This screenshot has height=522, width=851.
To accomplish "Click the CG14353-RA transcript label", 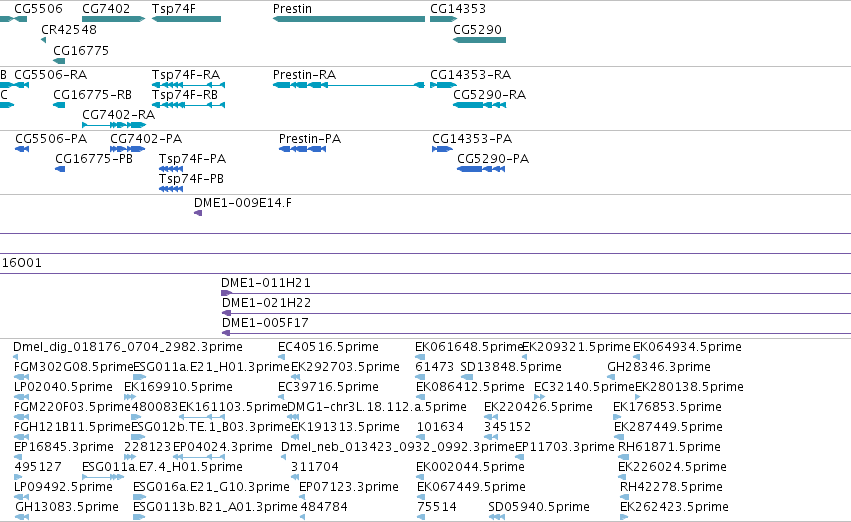I will [471, 75].
